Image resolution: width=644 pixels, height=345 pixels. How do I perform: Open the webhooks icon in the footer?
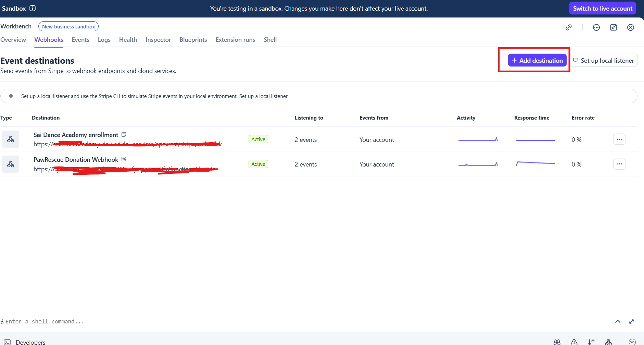[608, 342]
